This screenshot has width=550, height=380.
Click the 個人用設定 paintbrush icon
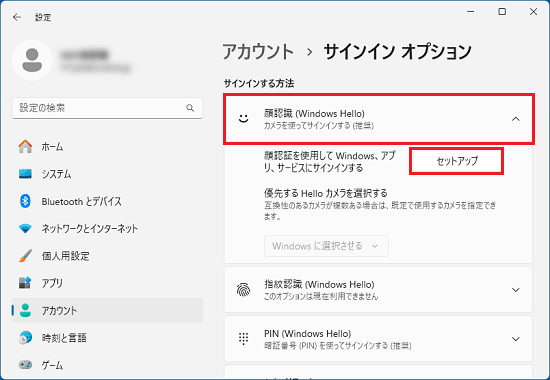(25, 256)
